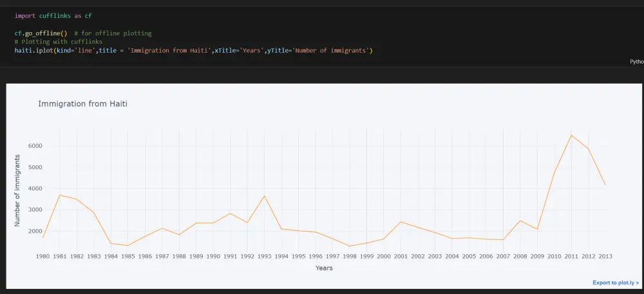Click the haiti.iplot code line
644x294 pixels.
click(x=193, y=50)
